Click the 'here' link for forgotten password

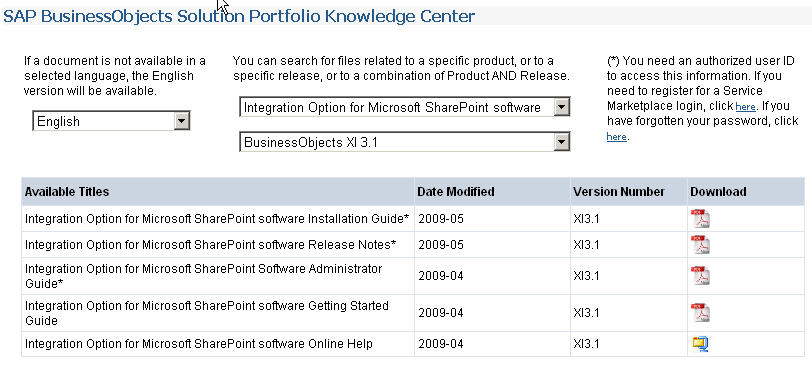click(616, 137)
